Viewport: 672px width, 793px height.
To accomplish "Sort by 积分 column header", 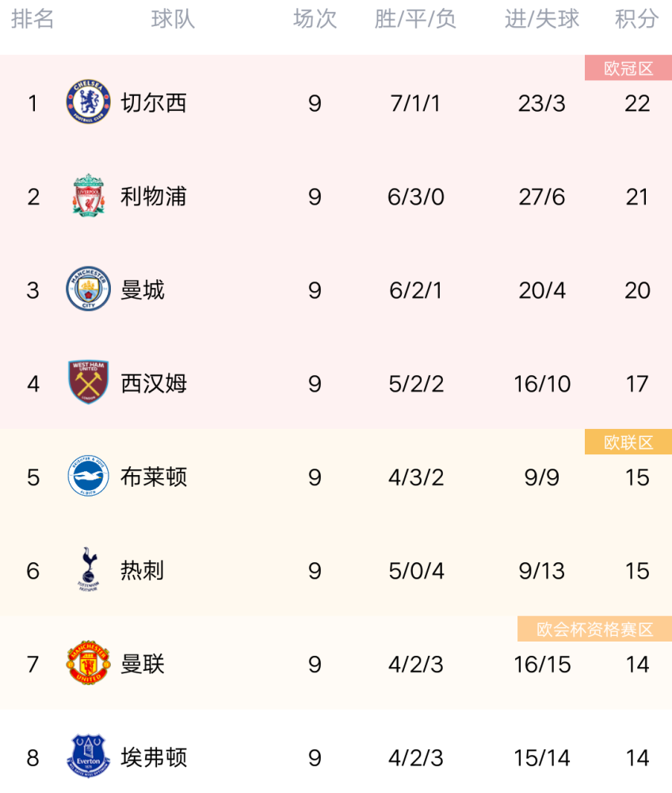I will click(636, 19).
